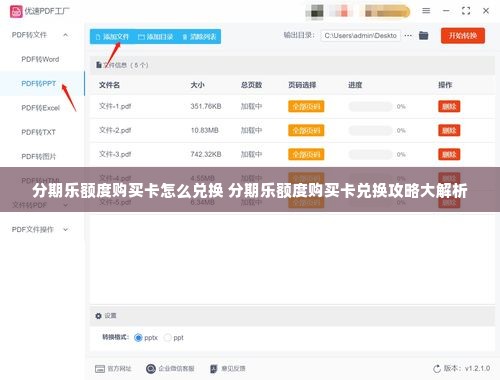Click the three-dots browse button for the output directory

coord(408,35)
